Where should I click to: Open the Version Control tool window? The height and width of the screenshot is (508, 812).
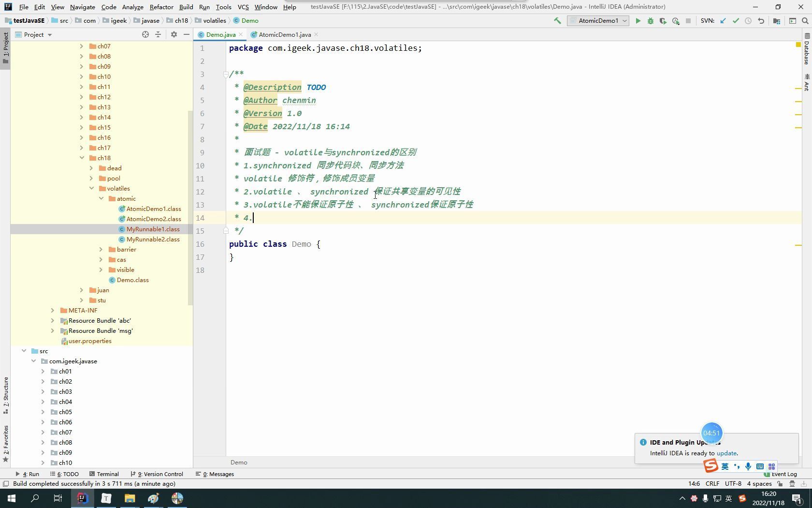[x=157, y=474]
